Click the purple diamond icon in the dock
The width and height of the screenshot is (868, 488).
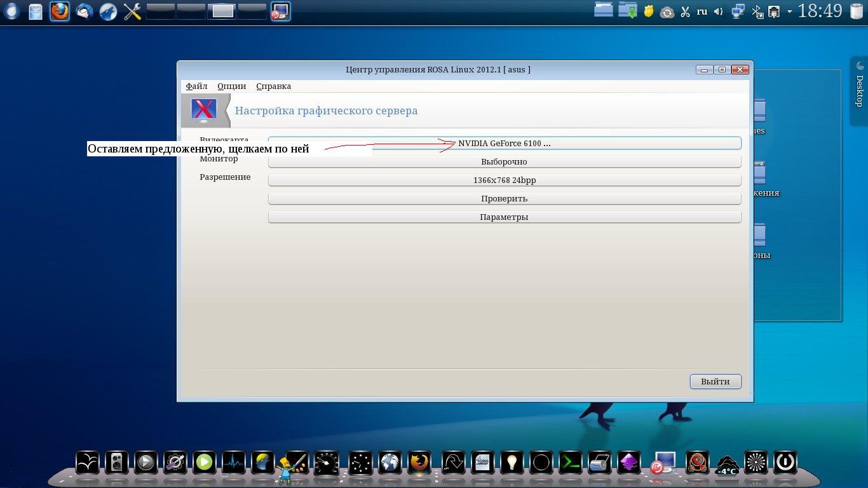tap(630, 462)
